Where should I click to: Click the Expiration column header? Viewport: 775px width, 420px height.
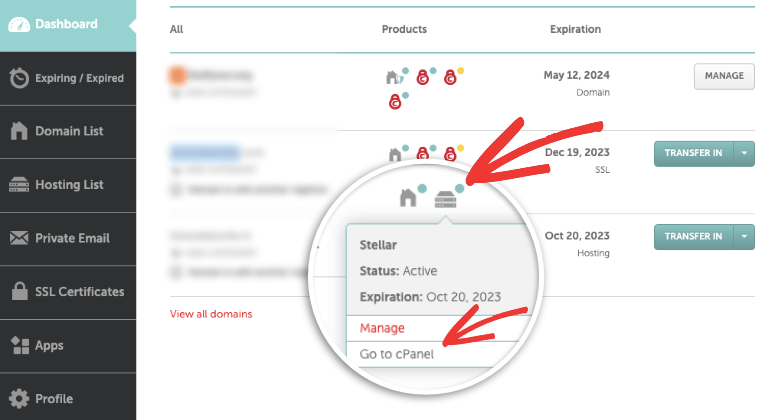tap(575, 30)
